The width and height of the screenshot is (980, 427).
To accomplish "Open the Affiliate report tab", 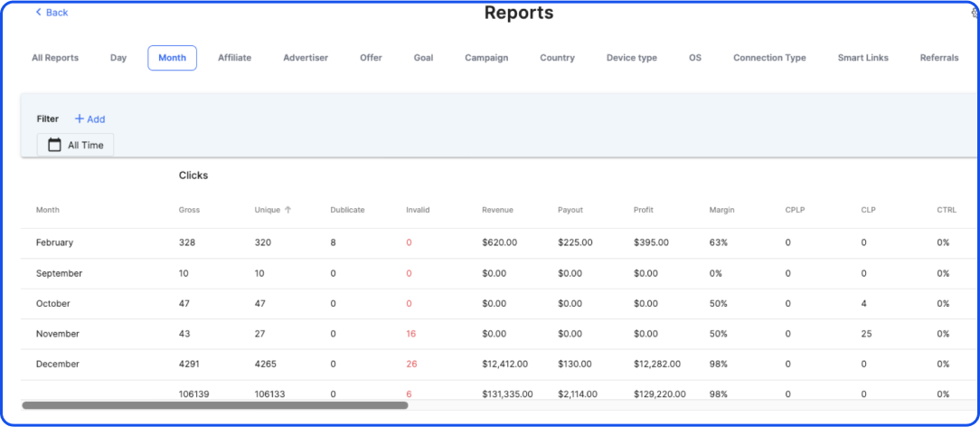I will (x=234, y=58).
